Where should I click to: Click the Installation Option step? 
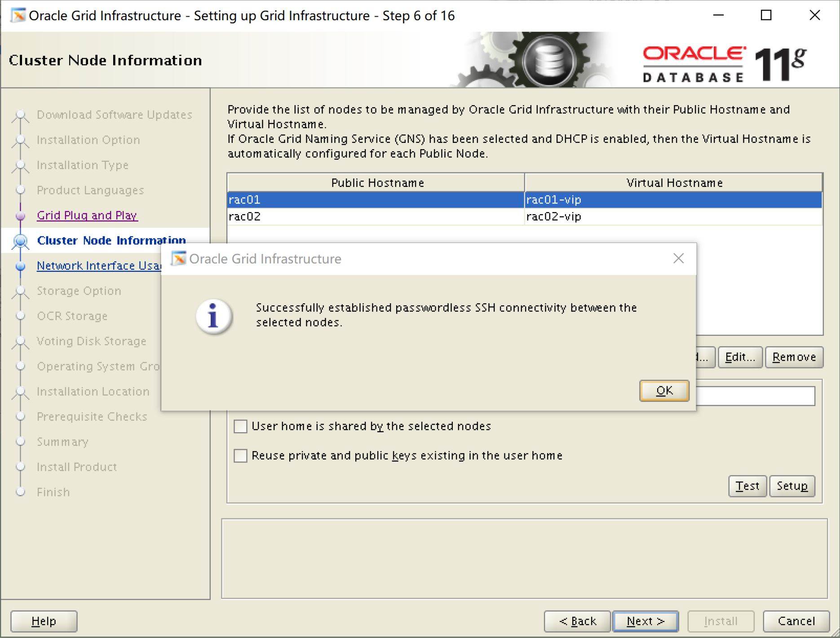point(88,140)
